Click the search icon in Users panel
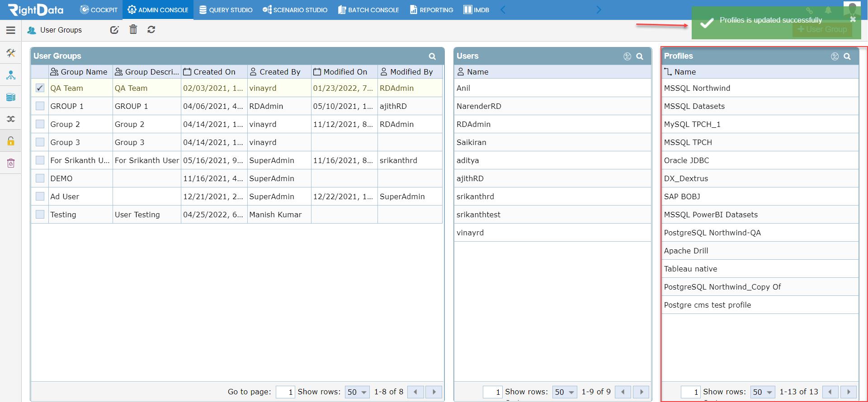 [x=640, y=56]
